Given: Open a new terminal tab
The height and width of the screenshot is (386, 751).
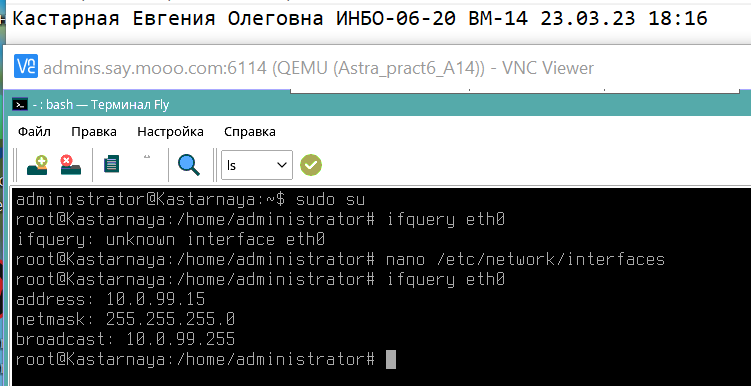Looking at the screenshot, I should point(37,165).
